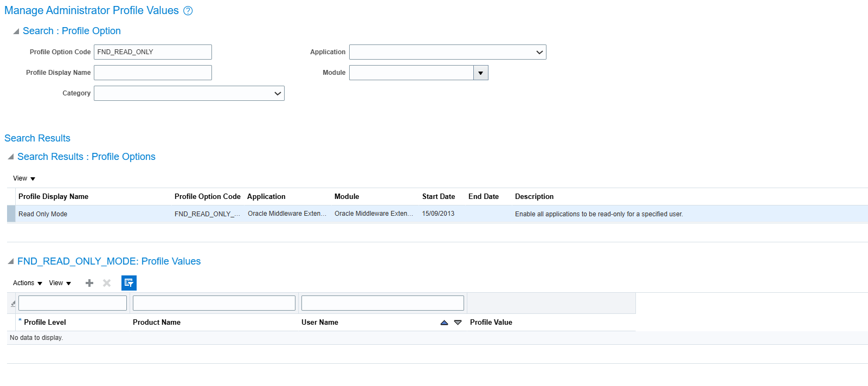Click the Profile Option Code input field
This screenshot has height=386, width=868.
153,52
